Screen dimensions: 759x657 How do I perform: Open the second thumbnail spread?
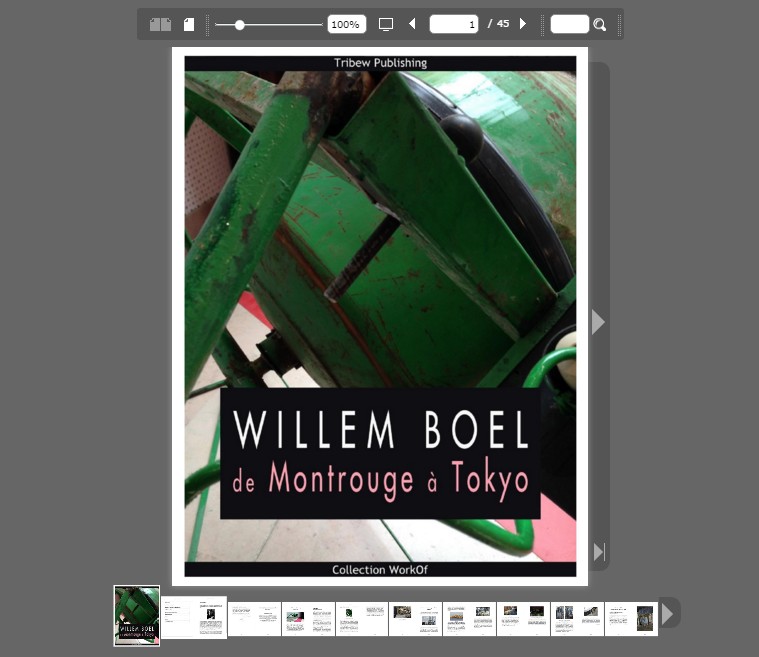[x=194, y=617]
